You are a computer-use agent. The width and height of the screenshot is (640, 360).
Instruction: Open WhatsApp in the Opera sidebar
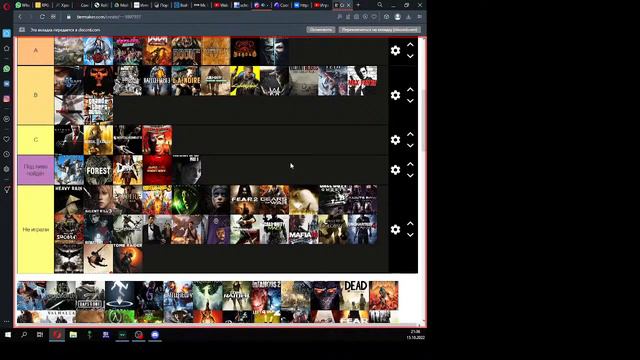point(7,69)
